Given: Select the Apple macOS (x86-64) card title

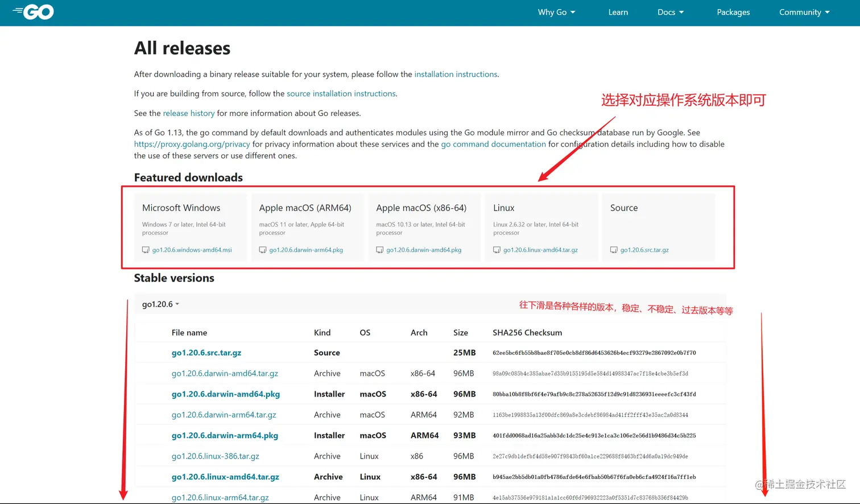Looking at the screenshot, I should click(421, 208).
